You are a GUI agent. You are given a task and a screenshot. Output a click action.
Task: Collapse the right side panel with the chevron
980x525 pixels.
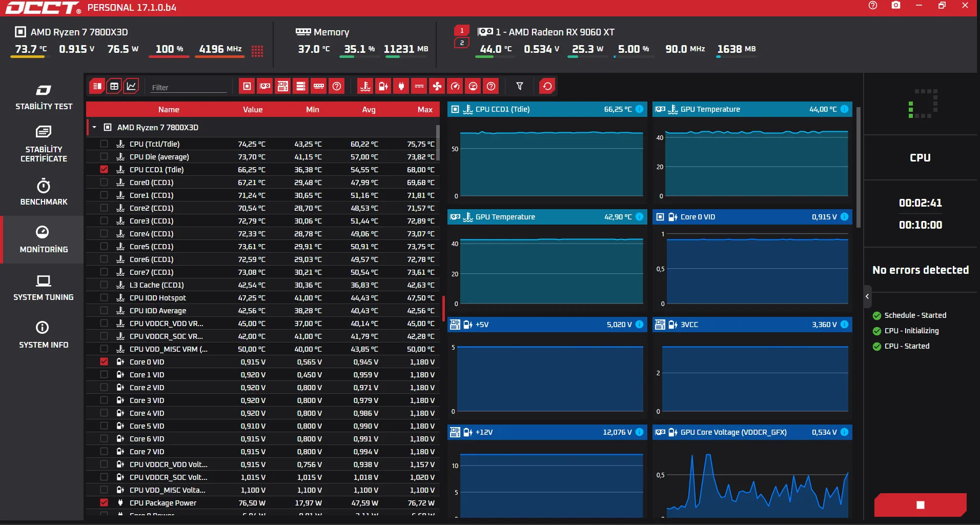(x=867, y=296)
